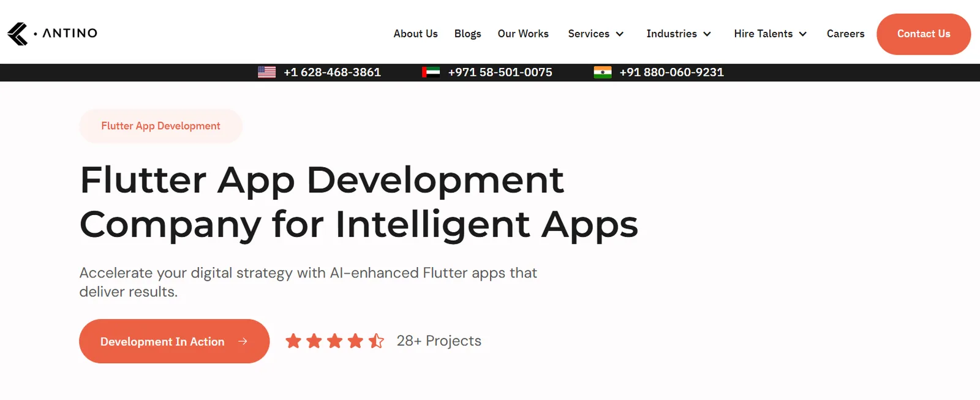Click the United States flag icon
The width and height of the screenshot is (980, 400).
266,72
